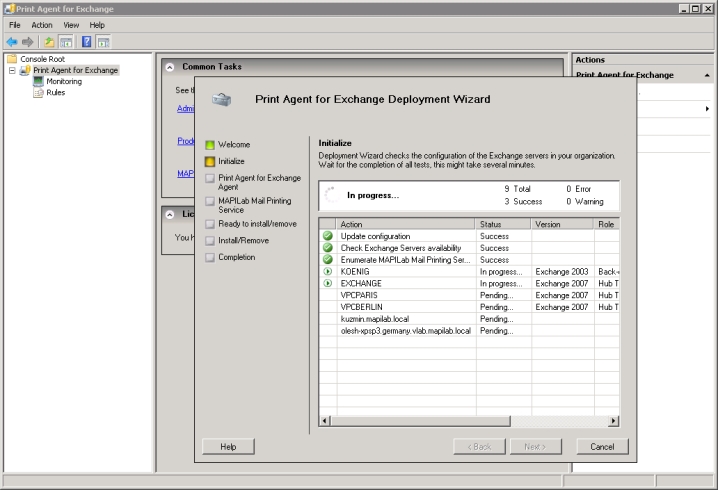Image resolution: width=718 pixels, height=490 pixels.
Task: Open the View menu
Action: click(x=71, y=24)
